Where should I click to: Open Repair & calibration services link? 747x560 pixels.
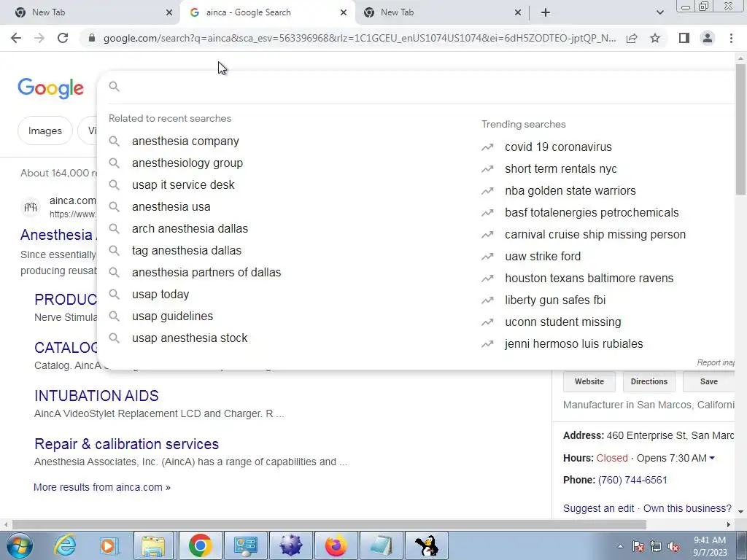pos(127,444)
